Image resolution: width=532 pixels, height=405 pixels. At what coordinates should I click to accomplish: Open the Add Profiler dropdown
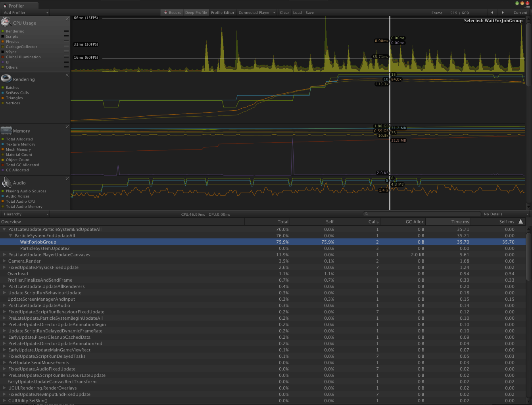[x=26, y=13]
